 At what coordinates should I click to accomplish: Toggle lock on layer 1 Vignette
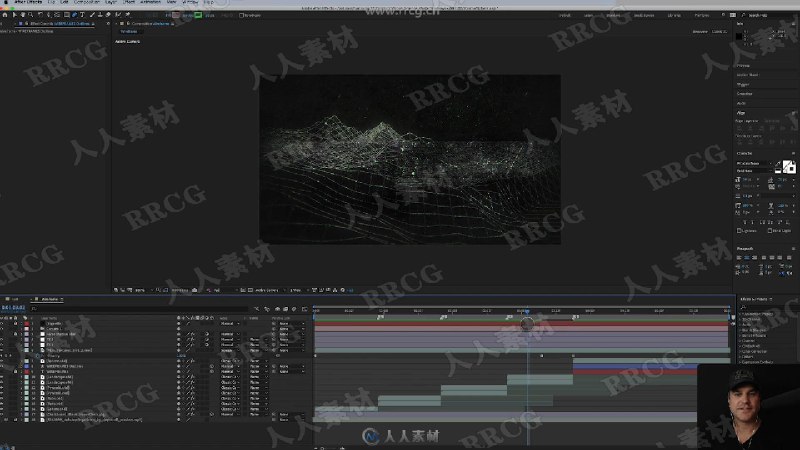(x=15, y=323)
